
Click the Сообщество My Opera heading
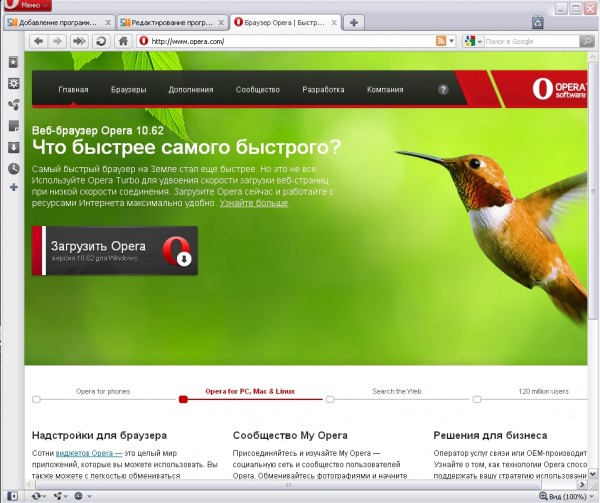(290, 435)
